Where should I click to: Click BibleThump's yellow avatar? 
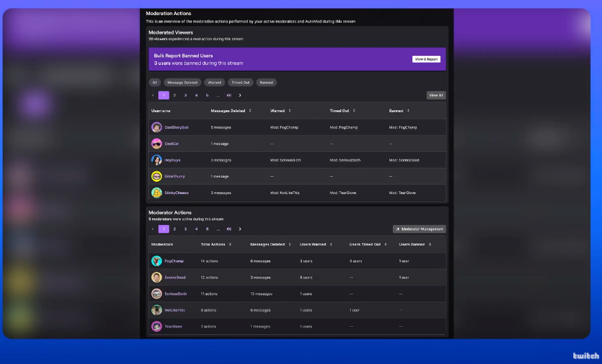point(156,176)
